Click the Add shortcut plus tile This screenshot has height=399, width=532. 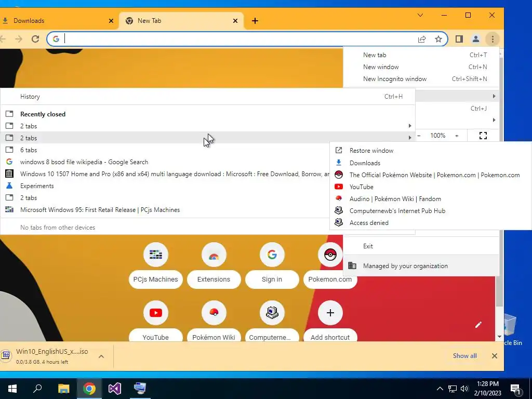(330, 312)
